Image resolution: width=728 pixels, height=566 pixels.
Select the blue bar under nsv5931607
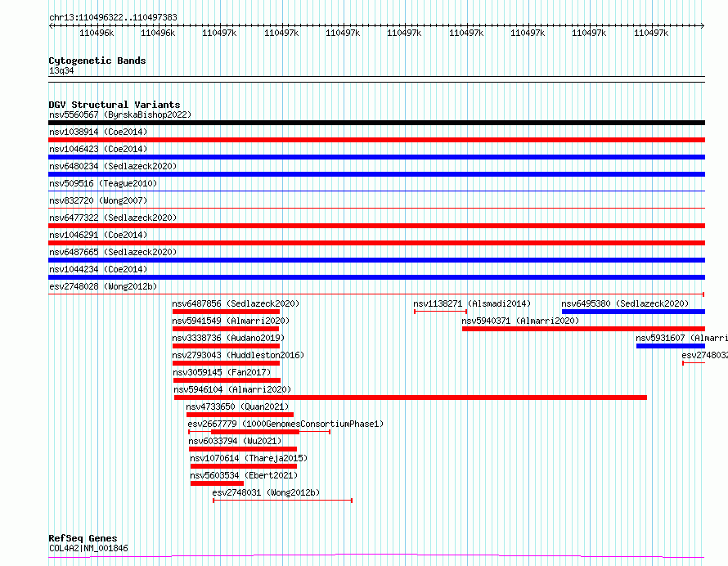tap(658, 346)
